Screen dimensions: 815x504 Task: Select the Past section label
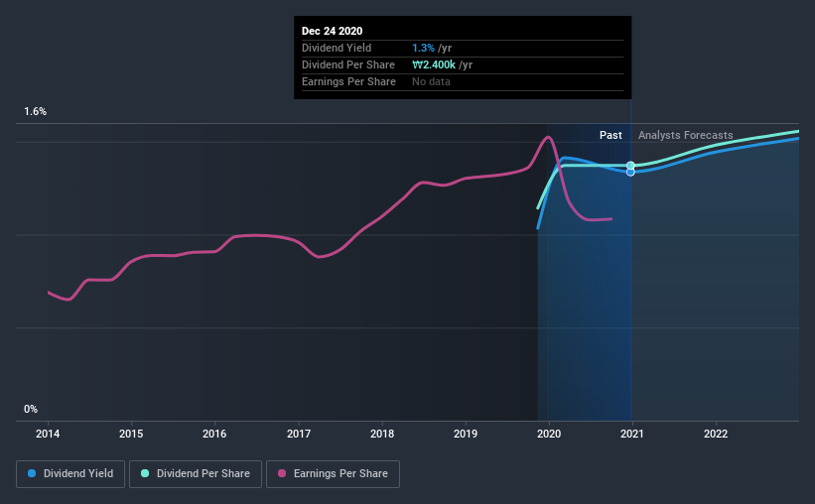point(611,135)
